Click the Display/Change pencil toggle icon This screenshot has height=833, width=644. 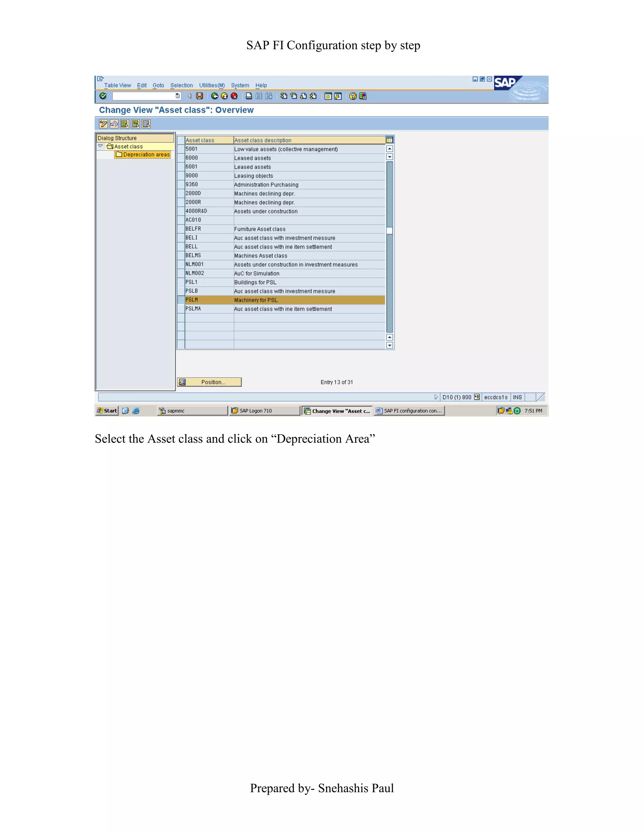(103, 124)
